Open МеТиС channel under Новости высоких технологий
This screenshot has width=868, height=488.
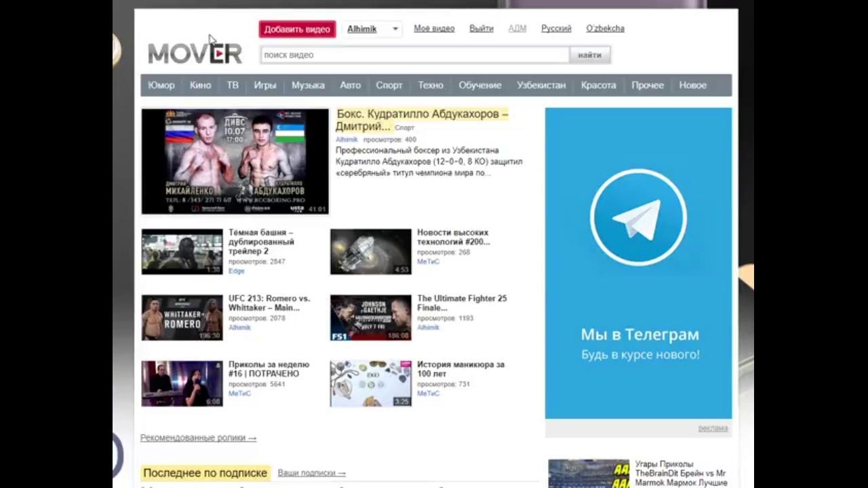tap(428, 262)
